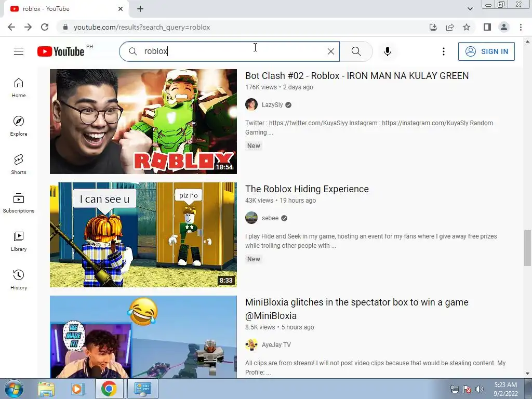Image resolution: width=532 pixels, height=399 pixels.
Task: Open the YouTube hamburger guide menu
Action: click(x=19, y=51)
